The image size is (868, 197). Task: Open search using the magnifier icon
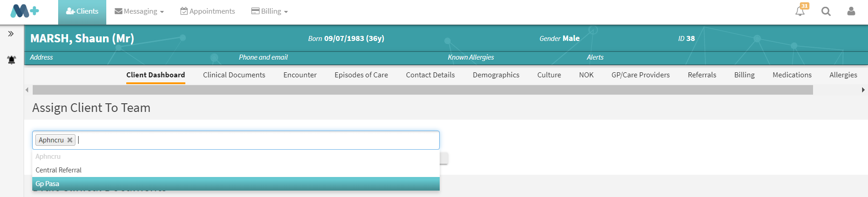[x=826, y=11]
